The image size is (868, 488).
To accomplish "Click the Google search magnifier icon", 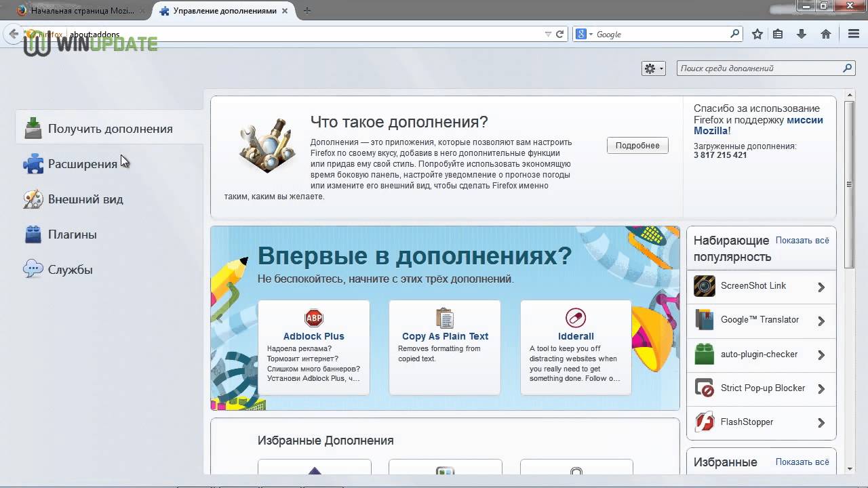I will pyautogui.click(x=735, y=34).
